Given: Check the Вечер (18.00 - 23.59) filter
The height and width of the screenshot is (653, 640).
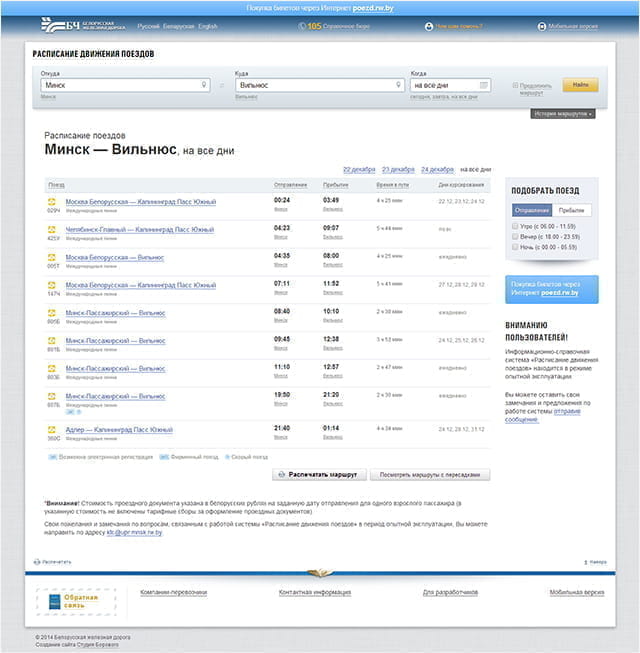Looking at the screenshot, I should (x=514, y=237).
